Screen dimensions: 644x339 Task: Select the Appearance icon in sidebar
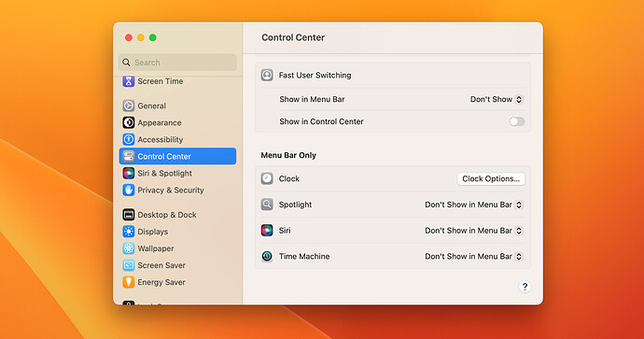point(129,122)
